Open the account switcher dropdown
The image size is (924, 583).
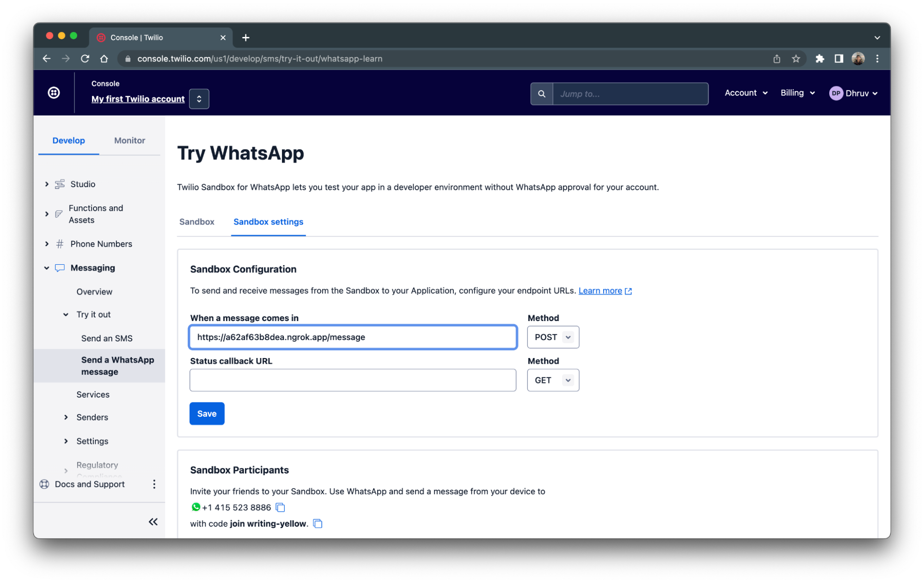[x=199, y=99]
